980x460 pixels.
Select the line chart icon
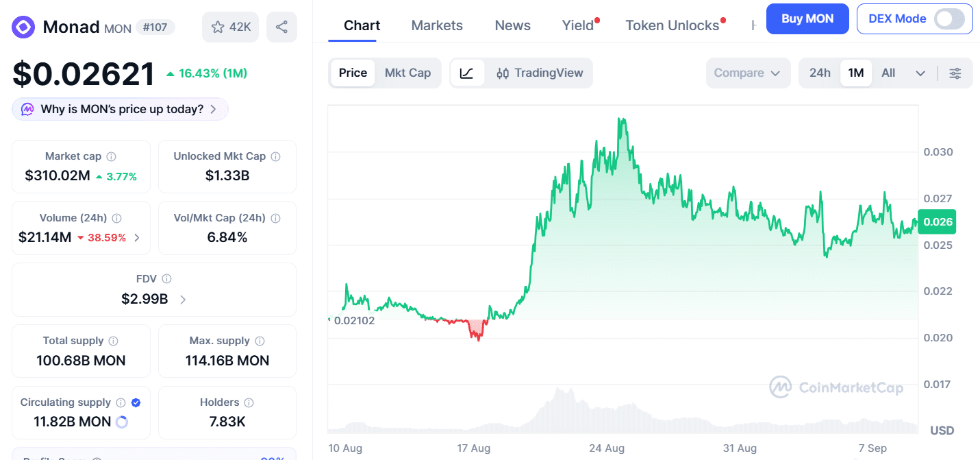pos(467,73)
